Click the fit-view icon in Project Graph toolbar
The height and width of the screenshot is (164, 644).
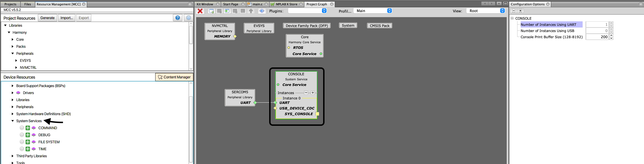pos(262,11)
